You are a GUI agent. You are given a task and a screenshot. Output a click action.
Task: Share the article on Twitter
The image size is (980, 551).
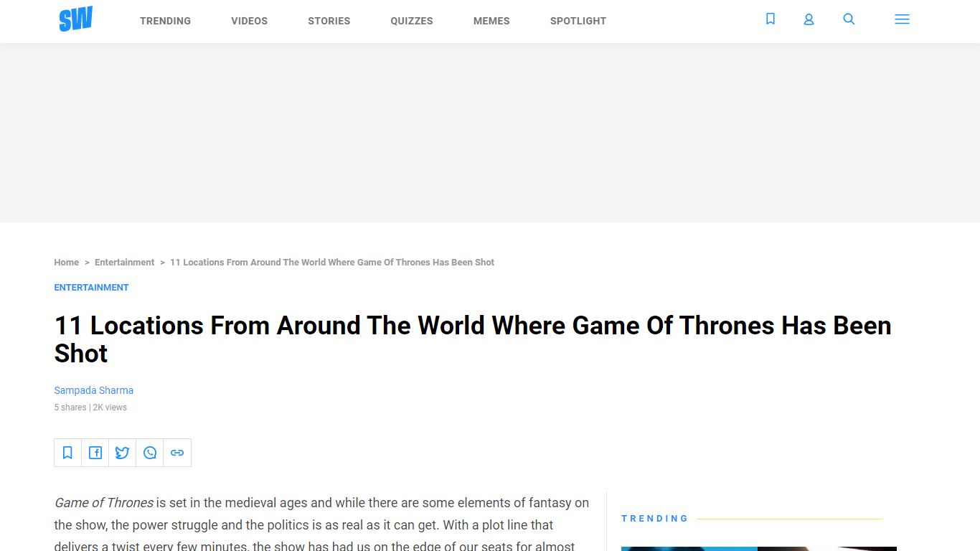[122, 453]
